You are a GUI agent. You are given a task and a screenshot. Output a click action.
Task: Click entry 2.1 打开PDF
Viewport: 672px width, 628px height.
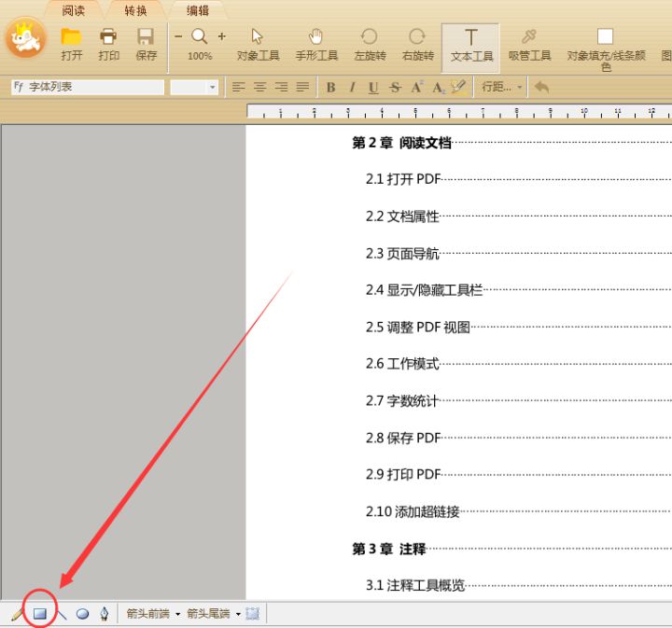click(403, 179)
